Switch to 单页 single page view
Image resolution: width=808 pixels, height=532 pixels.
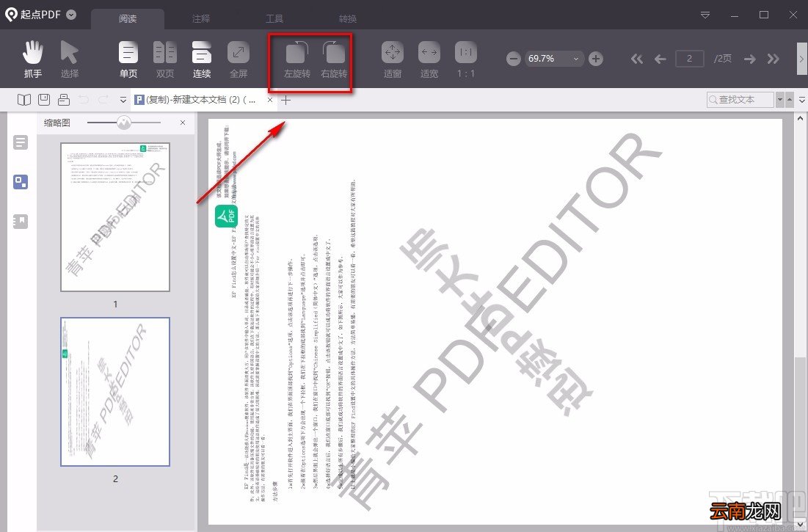click(x=128, y=59)
